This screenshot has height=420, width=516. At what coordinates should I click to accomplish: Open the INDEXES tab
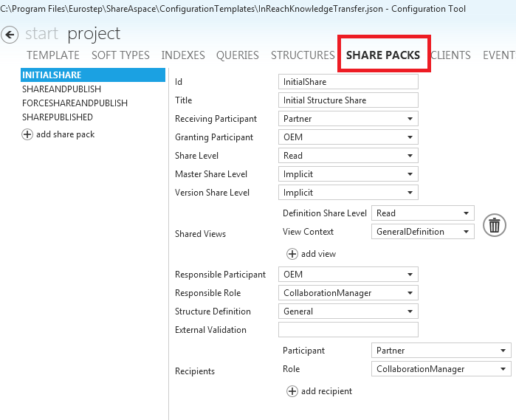point(183,55)
